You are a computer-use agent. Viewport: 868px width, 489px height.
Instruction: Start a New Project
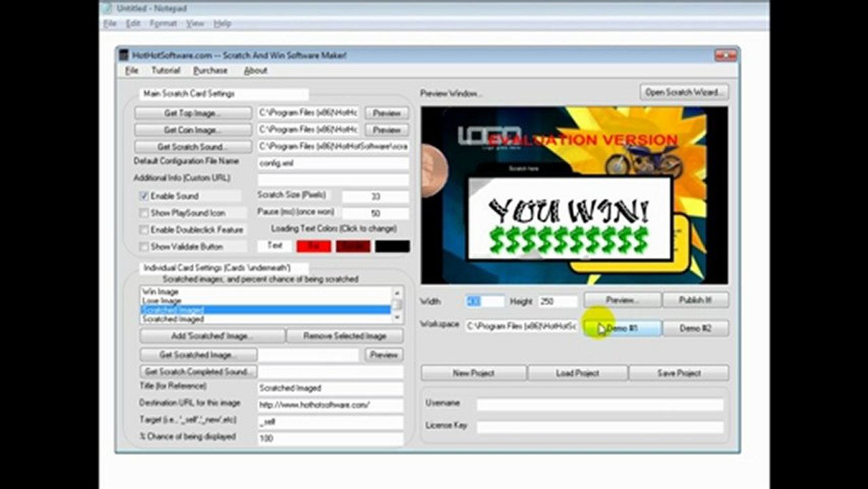[474, 373]
